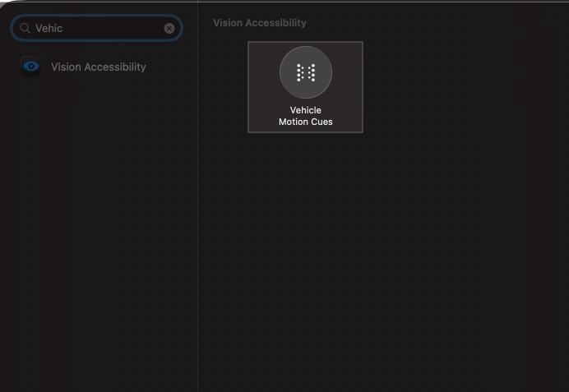Click the empty space right of search text
Image resolution: width=569 pixels, height=392 pixels.
115,28
